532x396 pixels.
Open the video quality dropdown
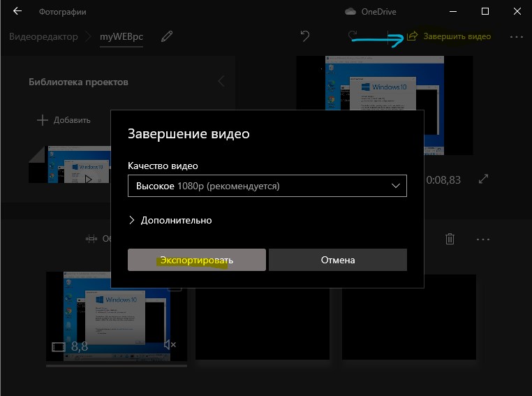coord(267,186)
